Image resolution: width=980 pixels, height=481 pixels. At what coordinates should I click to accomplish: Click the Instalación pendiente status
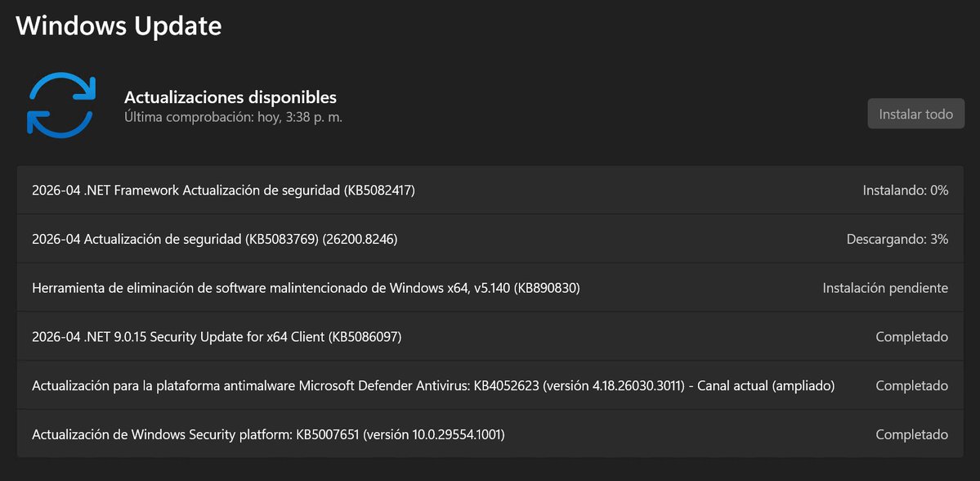pos(885,288)
